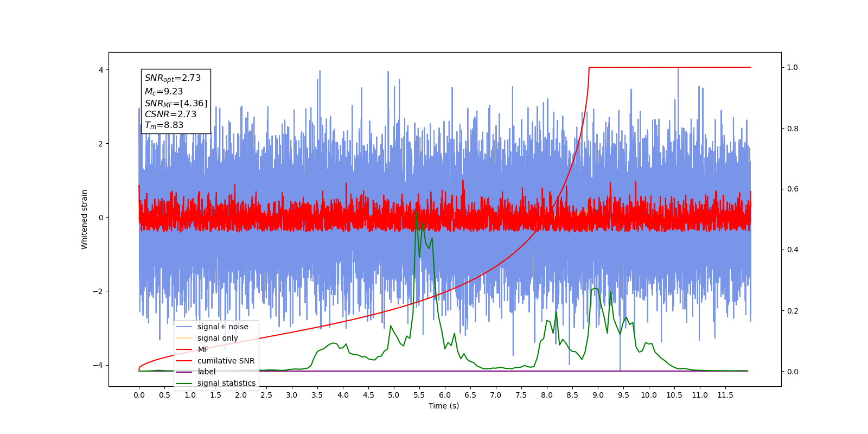868x434 pixels.
Task: Click the SNR_MF=[4.36] annotation
Action: [176, 103]
